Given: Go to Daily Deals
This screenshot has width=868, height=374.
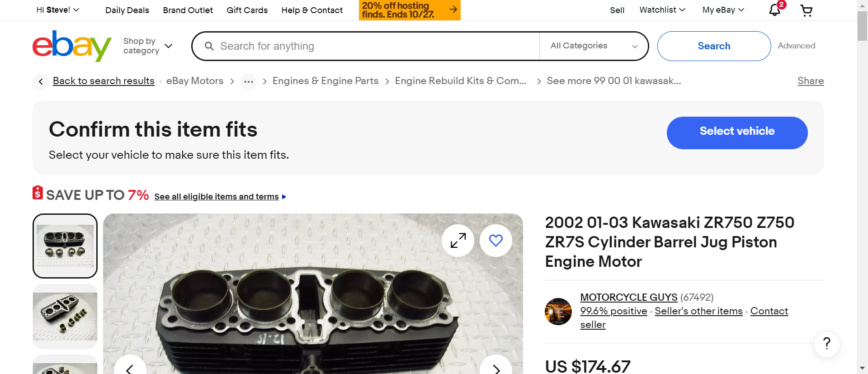Looking at the screenshot, I should coord(127,10).
